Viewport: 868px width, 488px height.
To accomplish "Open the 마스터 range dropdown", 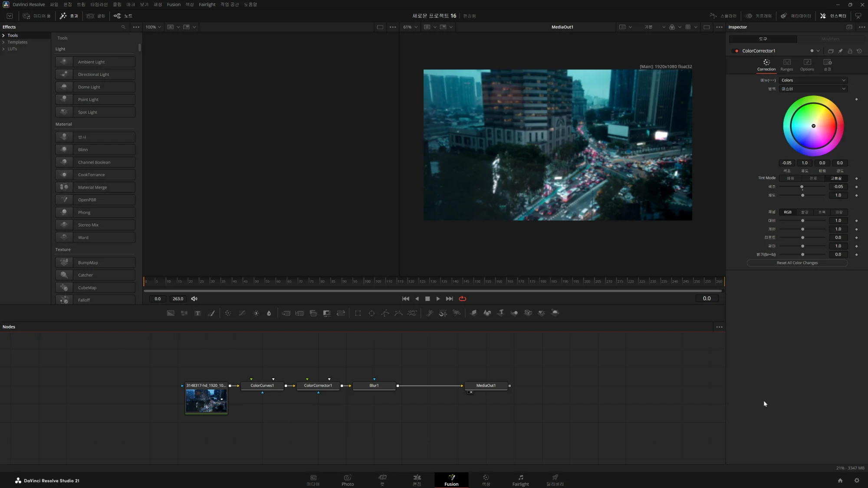I will click(x=813, y=89).
